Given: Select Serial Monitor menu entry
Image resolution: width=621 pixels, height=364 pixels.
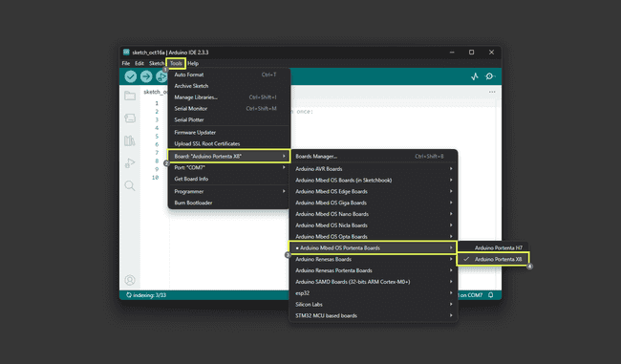Looking at the screenshot, I should pos(229,109).
